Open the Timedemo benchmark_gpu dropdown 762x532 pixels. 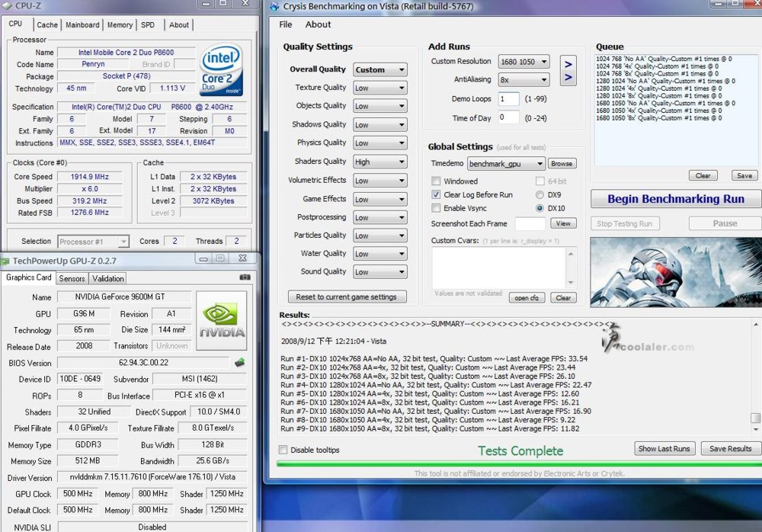coord(507,164)
